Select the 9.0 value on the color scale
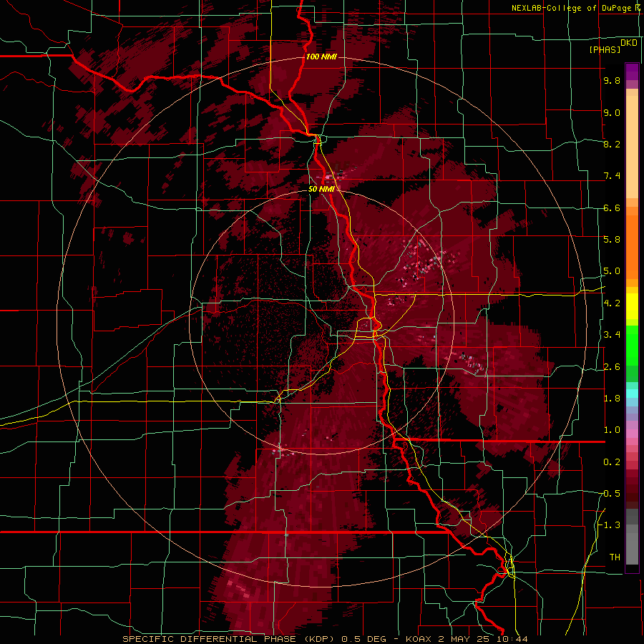This screenshot has height=644, width=644. [612, 112]
